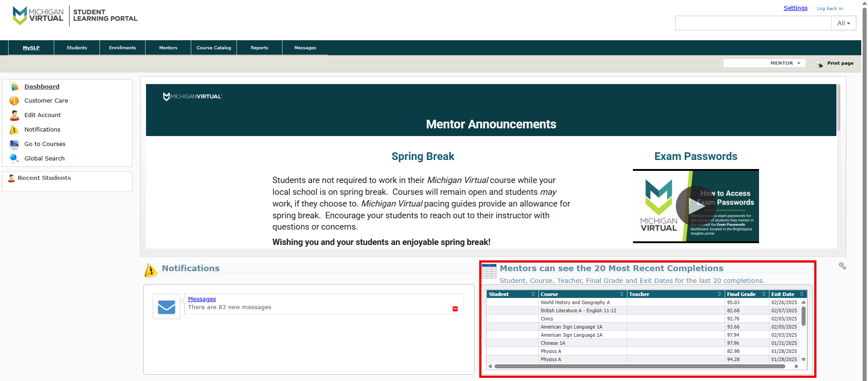
Task: Click the Recent Students person icon
Action: pos(11,178)
